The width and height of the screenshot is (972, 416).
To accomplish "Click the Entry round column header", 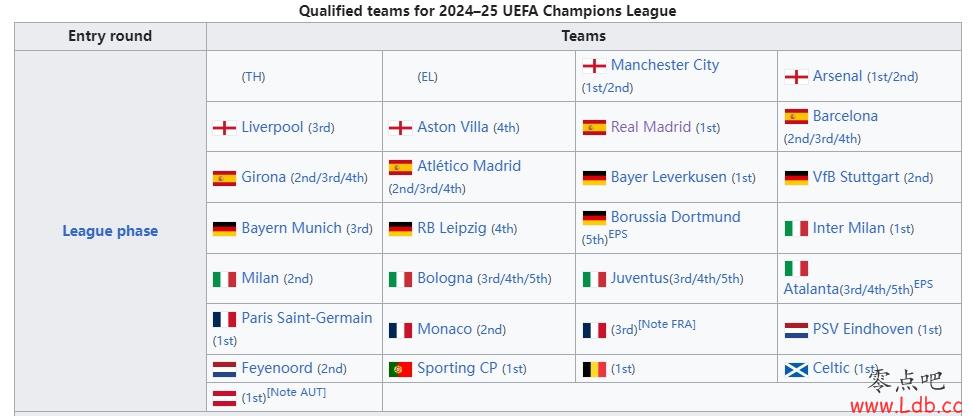I will click(x=110, y=37).
